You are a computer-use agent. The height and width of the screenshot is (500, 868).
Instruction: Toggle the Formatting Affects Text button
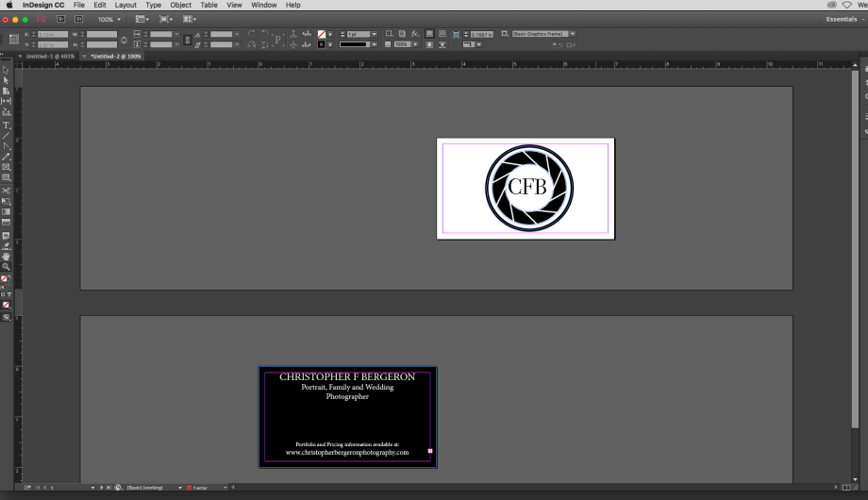pyautogui.click(x=9, y=294)
